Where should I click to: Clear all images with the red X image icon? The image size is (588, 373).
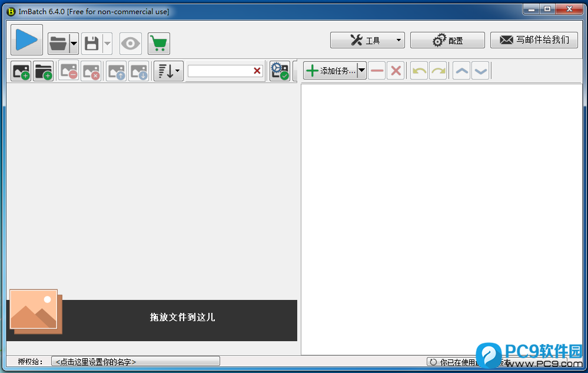91,71
